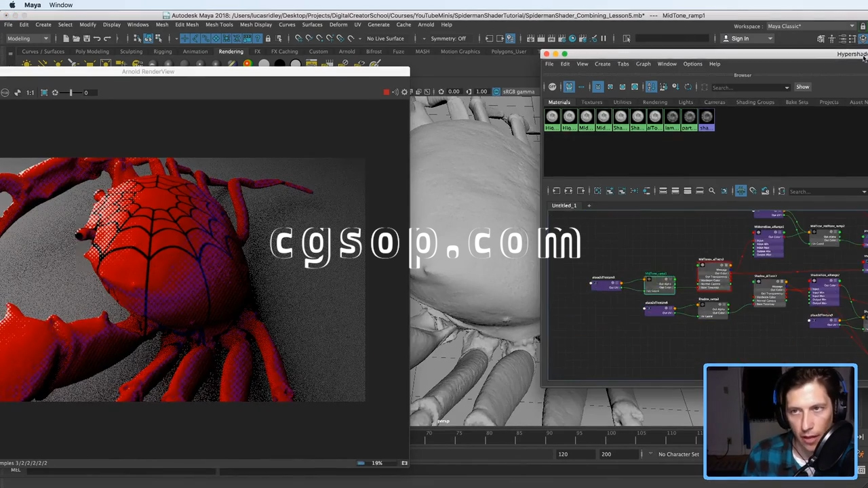Select the first Hig... material swatch
This screenshot has width=868, height=488.
552,120
